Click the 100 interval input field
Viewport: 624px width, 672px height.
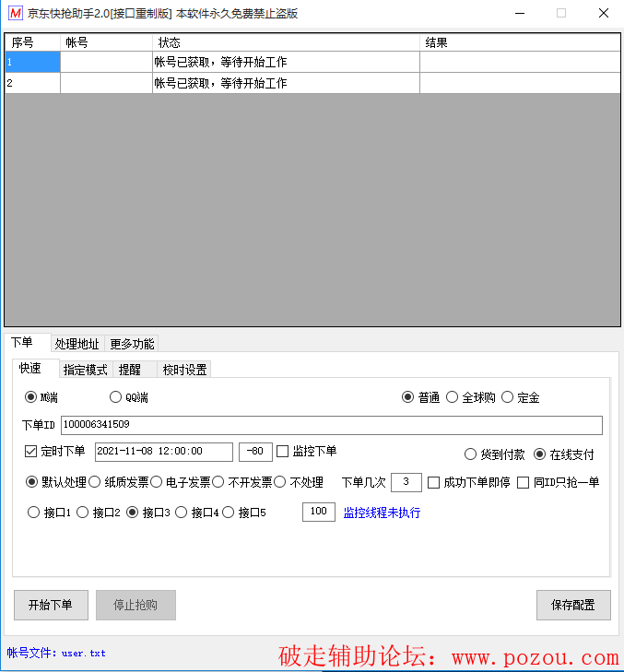319,513
